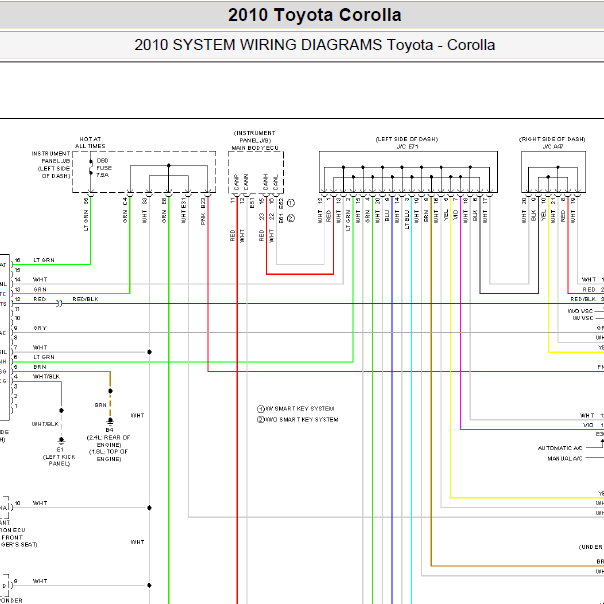The image size is (604, 604).
Task: Click the "RED" wire label under J/C A47
Action: coord(563,215)
